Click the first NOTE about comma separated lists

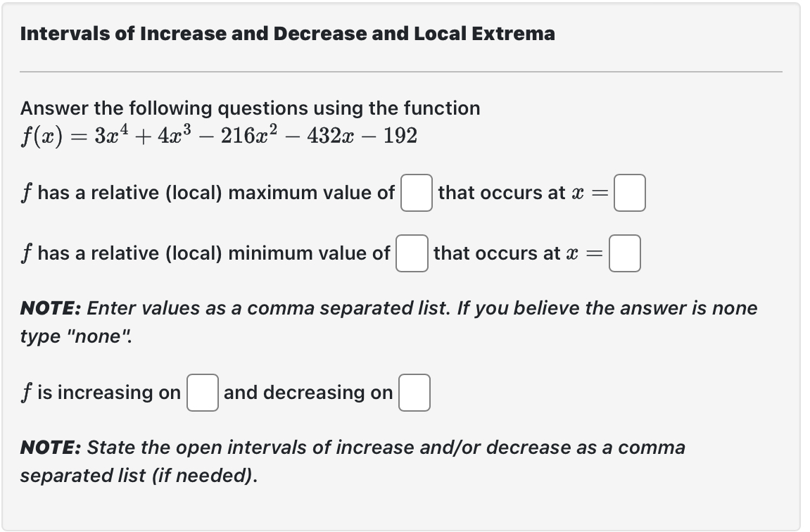coord(387,308)
